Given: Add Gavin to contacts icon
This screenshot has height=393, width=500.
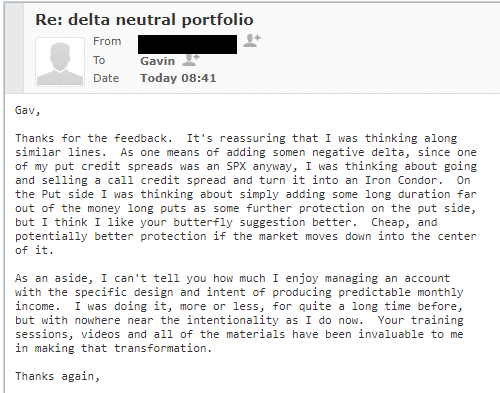Looking at the screenshot, I should pyautogui.click(x=191, y=60).
